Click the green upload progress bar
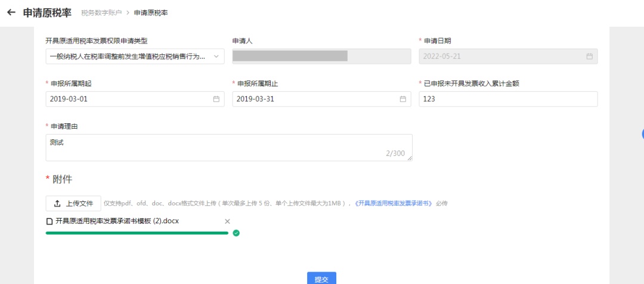The width and height of the screenshot is (644, 284). click(x=137, y=233)
